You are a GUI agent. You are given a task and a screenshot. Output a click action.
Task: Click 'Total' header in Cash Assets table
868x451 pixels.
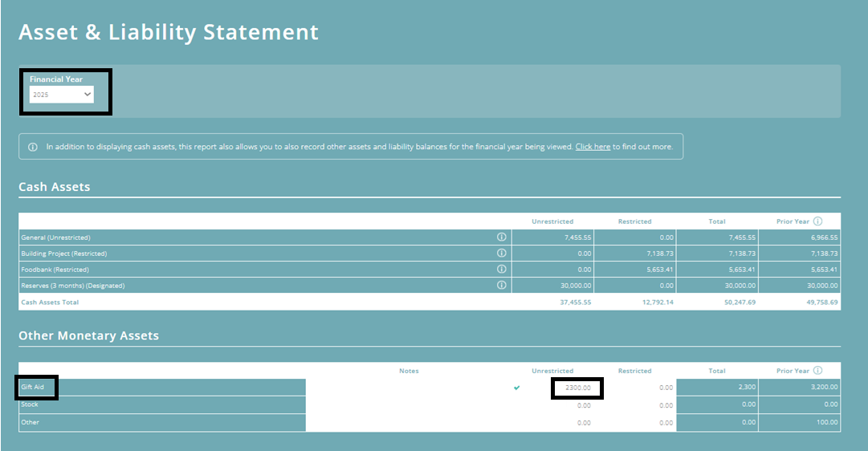[717, 221]
